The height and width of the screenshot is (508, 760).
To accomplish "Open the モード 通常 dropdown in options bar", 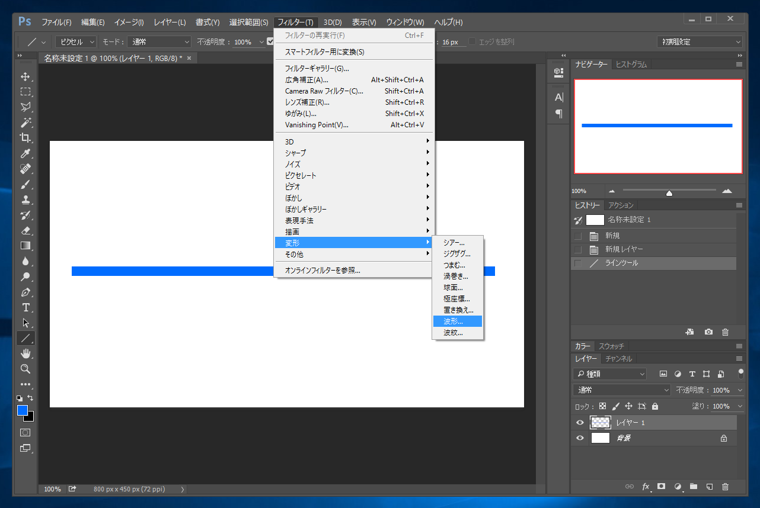I will coord(160,42).
